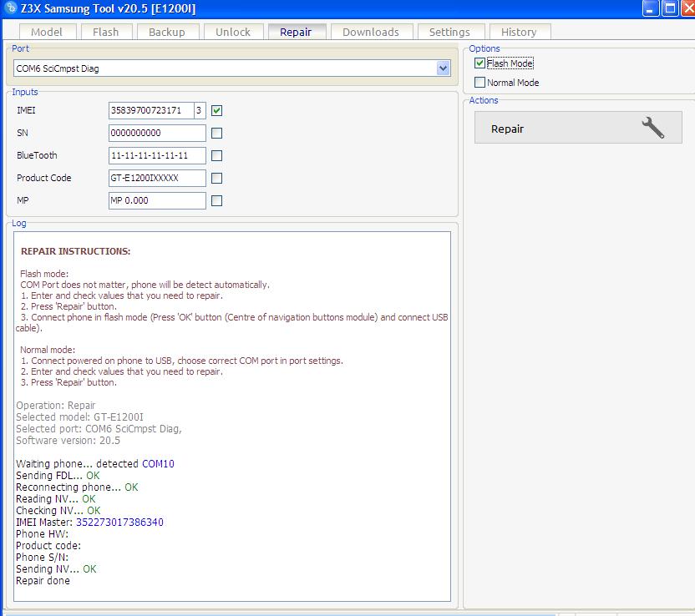695x616 pixels.
Task: Expand the COM port dropdown arrow
Action: (443, 68)
